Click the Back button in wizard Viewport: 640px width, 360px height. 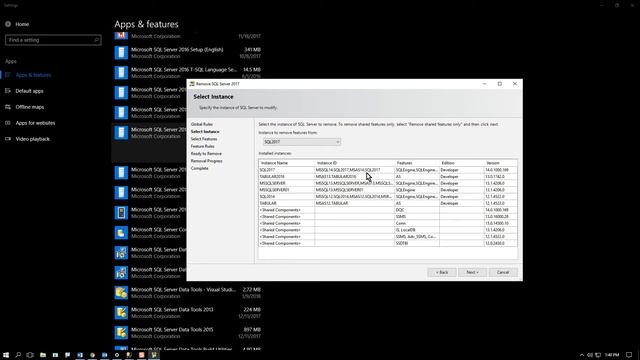point(442,272)
